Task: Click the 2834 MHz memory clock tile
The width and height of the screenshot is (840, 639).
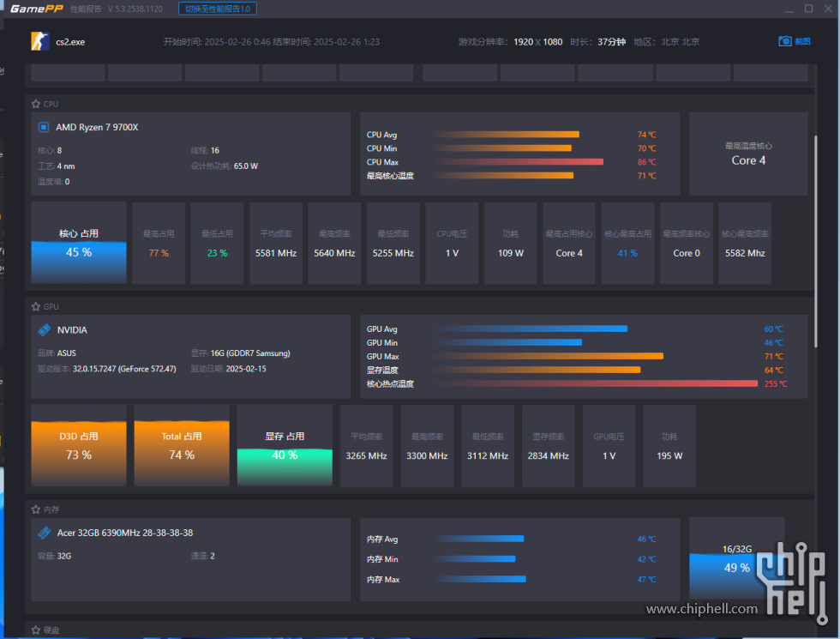Action: click(548, 445)
